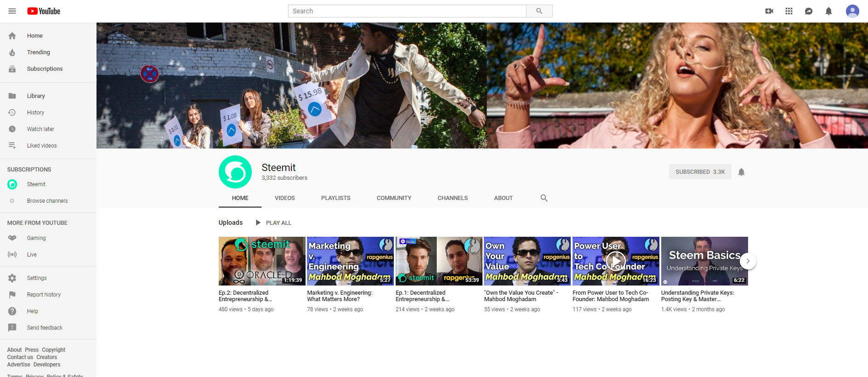Viewport: 868px width, 377px height.
Task: Click the search magnifier button
Action: 539,11
